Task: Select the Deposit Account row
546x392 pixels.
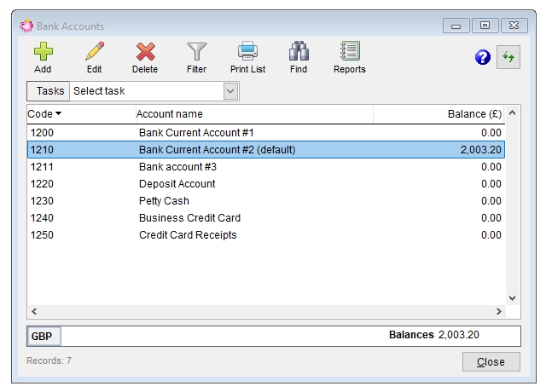Action: [265, 184]
